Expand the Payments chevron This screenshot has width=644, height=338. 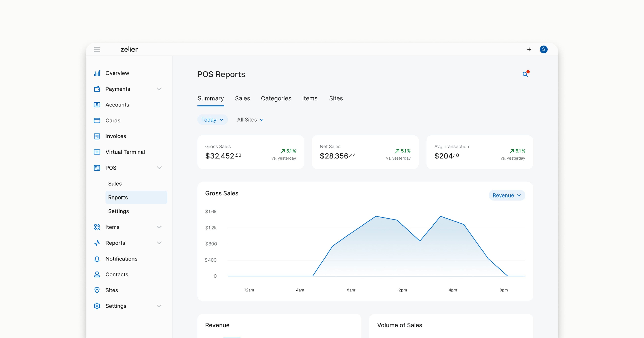(x=159, y=89)
